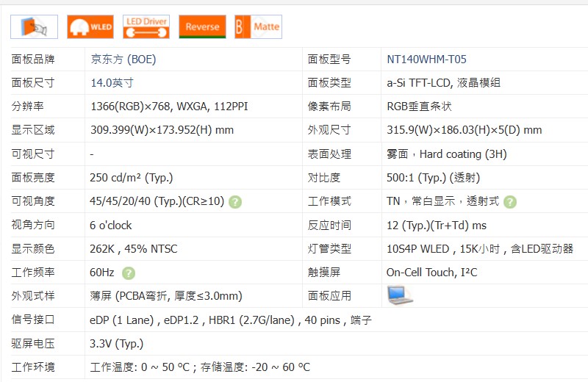Click the orange WLED backlight icon

click(90, 27)
